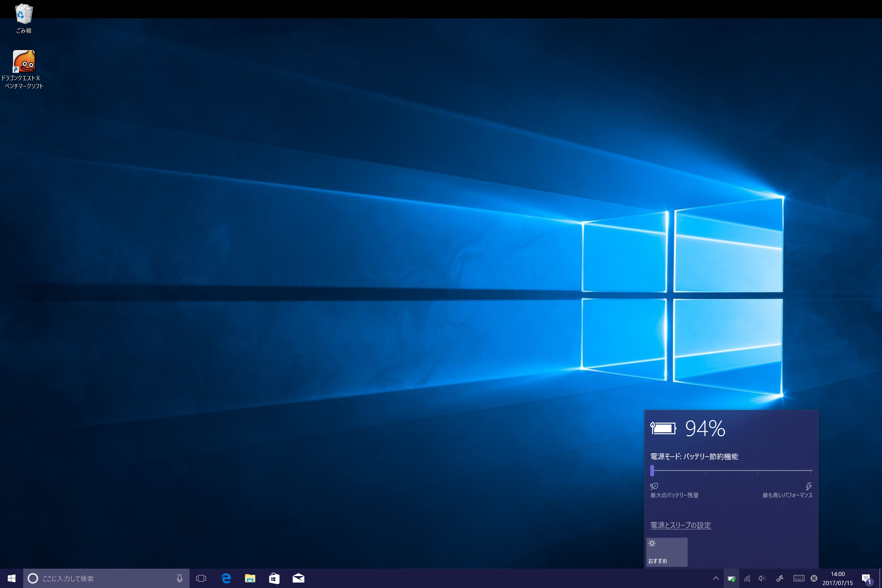Click the power mode slider thumb
Viewport: 882px width, 588px height.
pyautogui.click(x=652, y=470)
